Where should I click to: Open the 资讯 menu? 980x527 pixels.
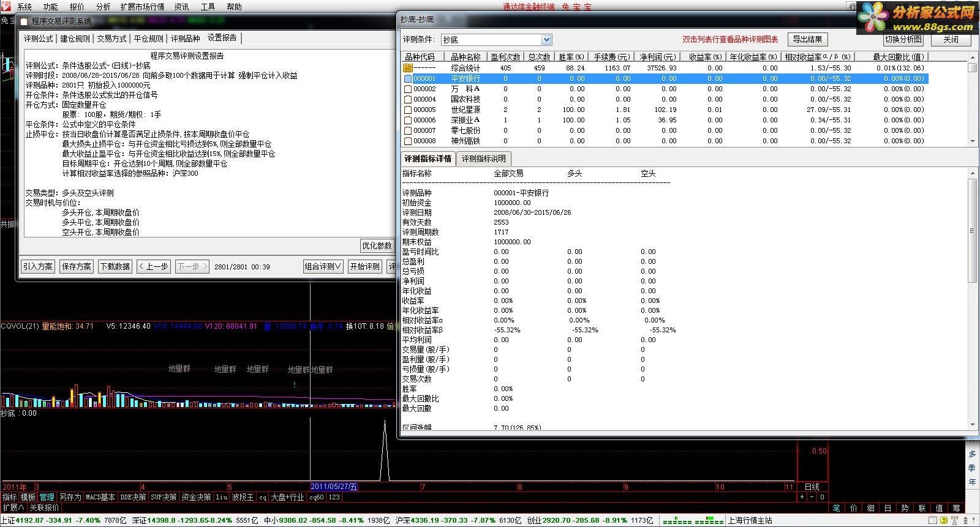click(x=181, y=7)
